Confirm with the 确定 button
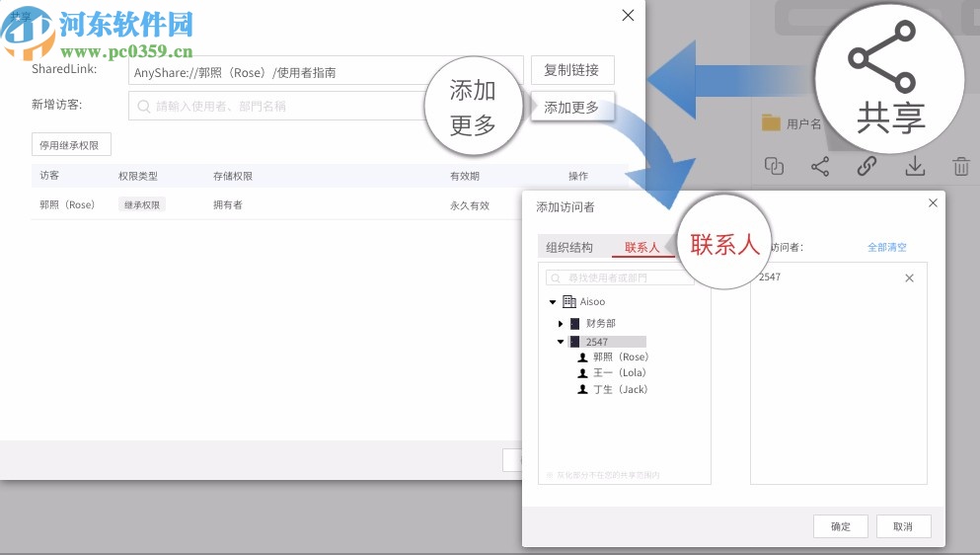 tap(841, 526)
